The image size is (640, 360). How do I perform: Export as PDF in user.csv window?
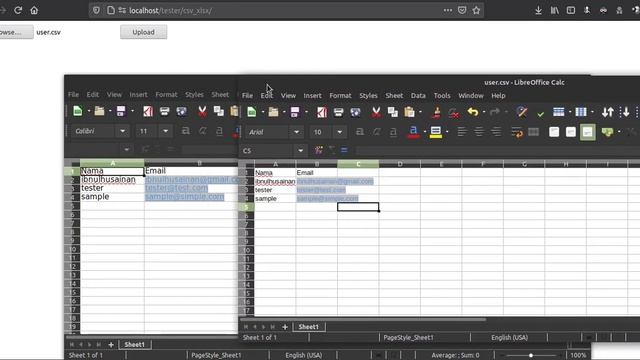[322, 112]
